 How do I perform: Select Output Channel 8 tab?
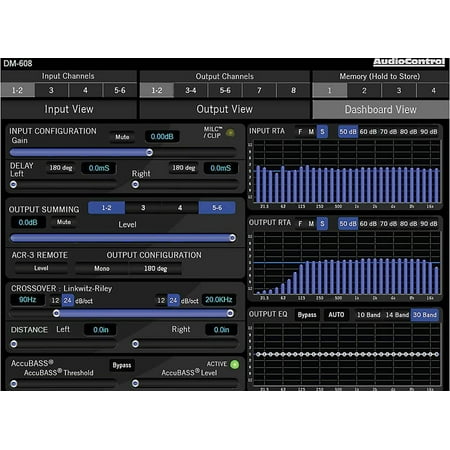coord(294,90)
